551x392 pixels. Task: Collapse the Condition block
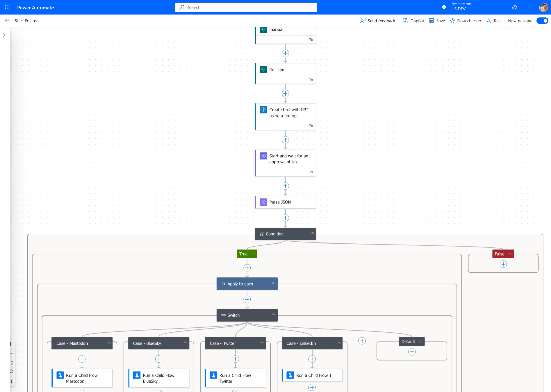(312, 233)
